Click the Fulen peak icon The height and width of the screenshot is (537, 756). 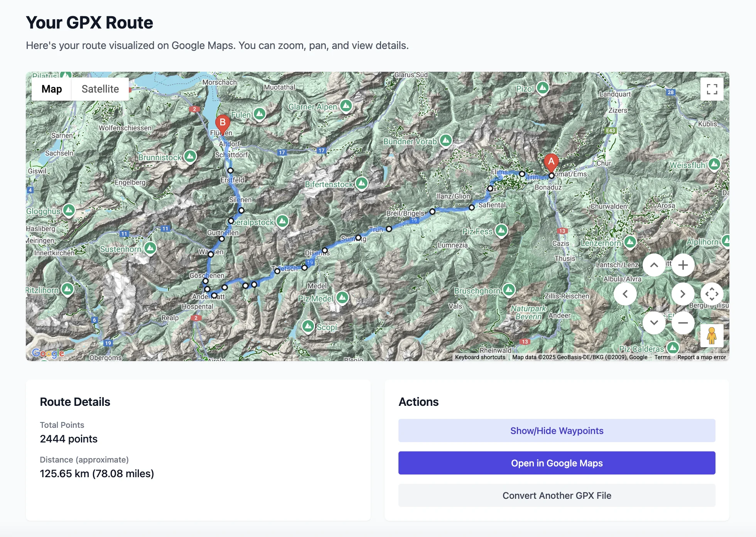tap(260, 114)
